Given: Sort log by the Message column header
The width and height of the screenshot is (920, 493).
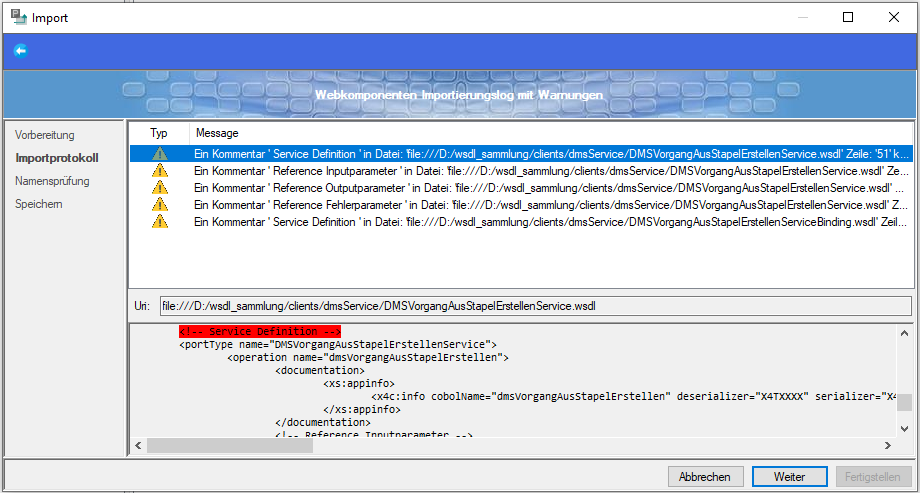Looking at the screenshot, I should pos(217,132).
